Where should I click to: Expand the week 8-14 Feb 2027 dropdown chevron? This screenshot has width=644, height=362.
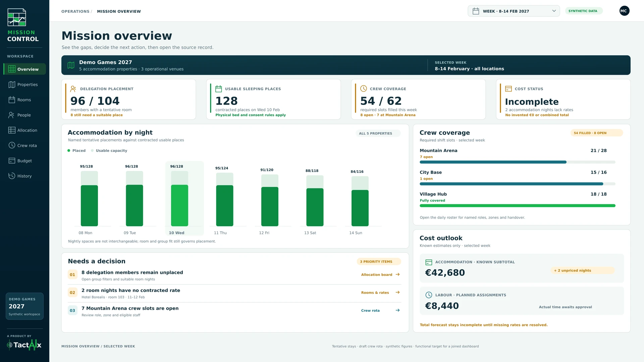click(554, 11)
